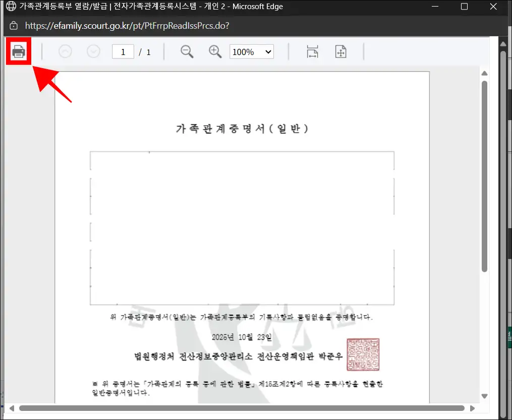Click the site information icon beside the URL
The image size is (512, 420).
pos(14,25)
